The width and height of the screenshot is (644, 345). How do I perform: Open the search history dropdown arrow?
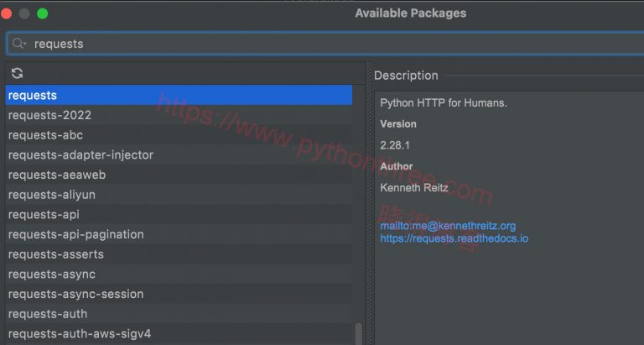(26, 44)
